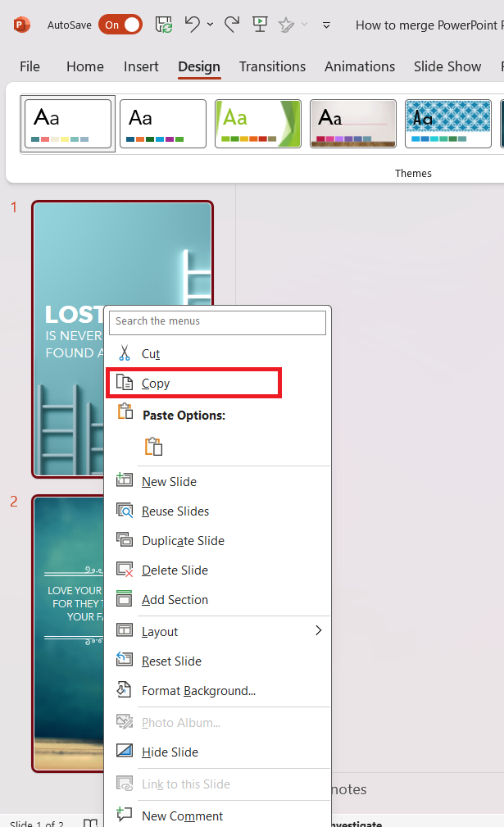Click the star-shaped quick access icon

(x=286, y=25)
